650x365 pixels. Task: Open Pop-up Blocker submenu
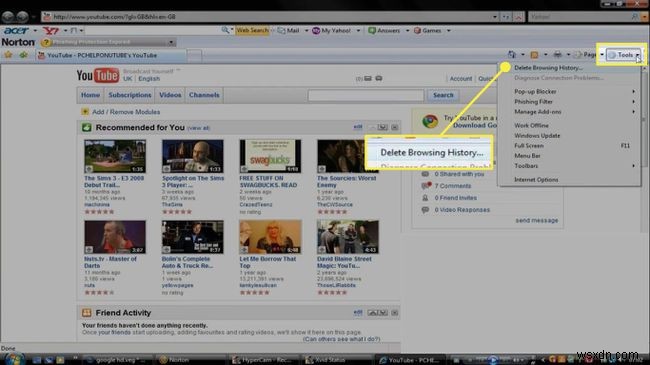569,91
